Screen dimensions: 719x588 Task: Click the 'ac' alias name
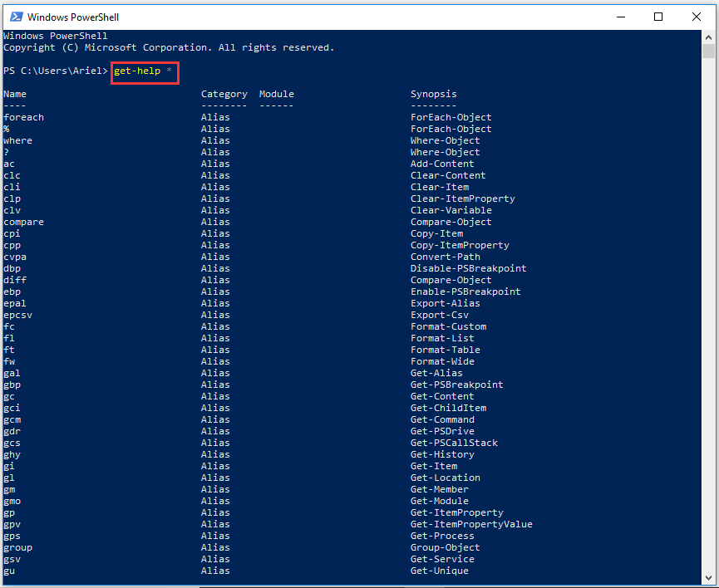(9, 164)
